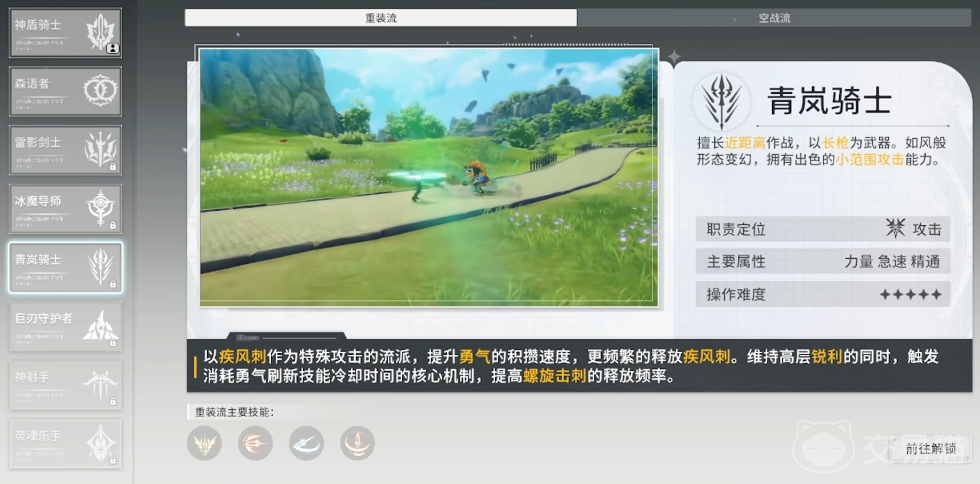The image size is (980, 484).
Task: Click the 青岚骑士 gameplay preview video
Action: coord(428,177)
